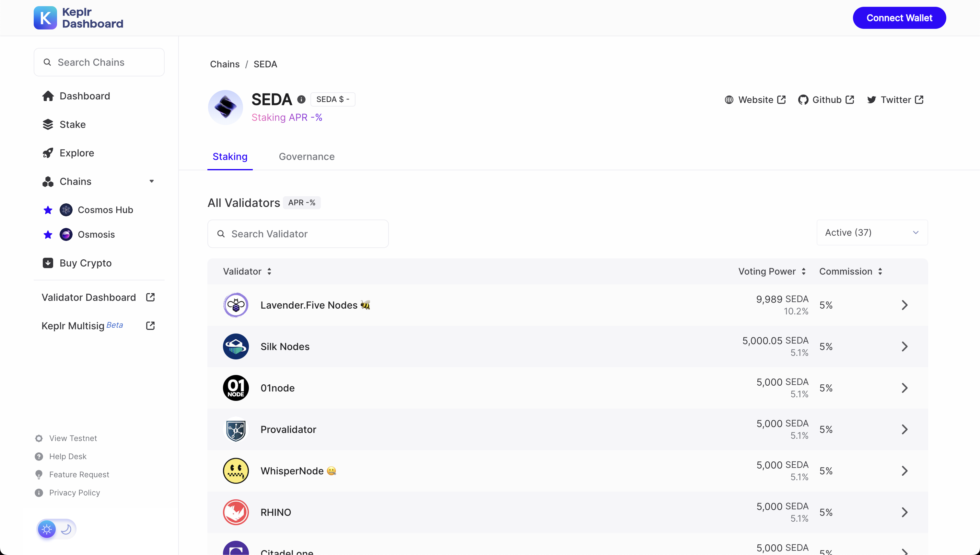Click the SEDA info icon

[x=301, y=99]
